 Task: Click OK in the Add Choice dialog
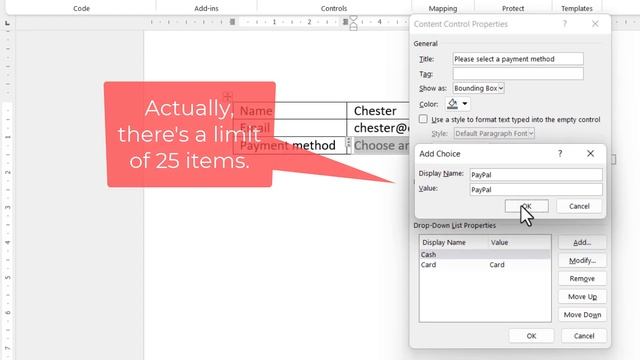point(527,206)
